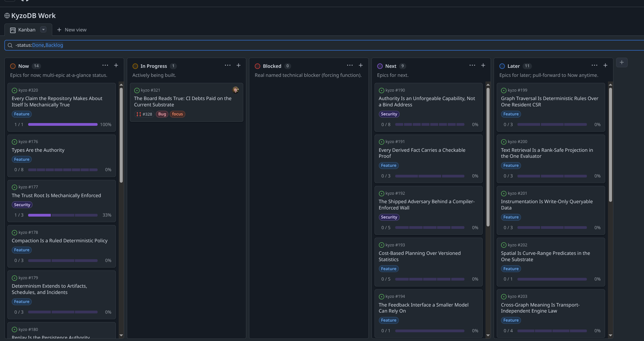Click the Now column scroll down arrow
The height and width of the screenshot is (341, 644).
(121, 335)
